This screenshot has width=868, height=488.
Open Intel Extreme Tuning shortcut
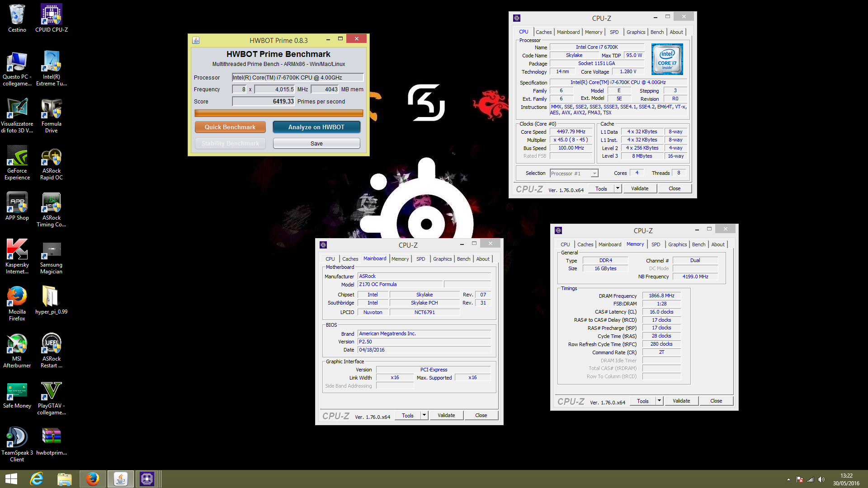51,69
